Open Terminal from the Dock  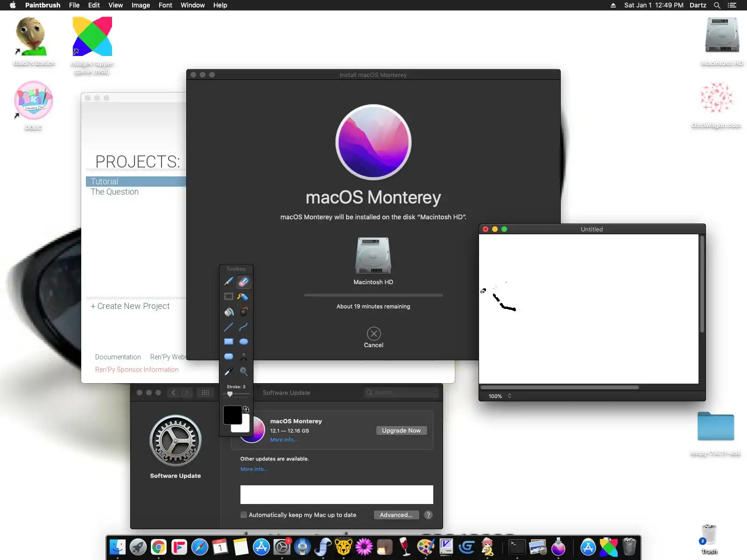(x=517, y=547)
